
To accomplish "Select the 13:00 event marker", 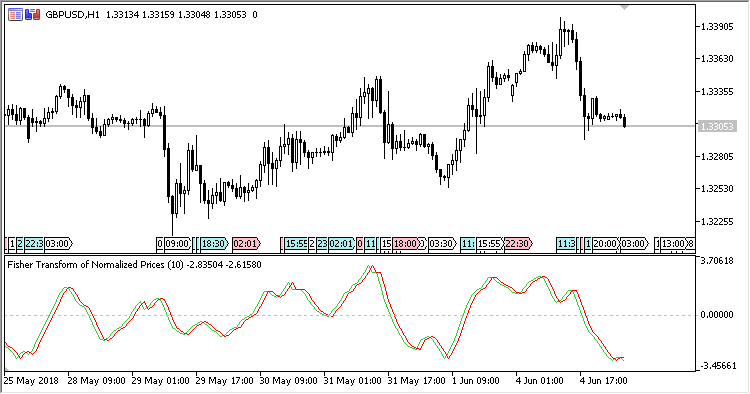I will 674,244.
